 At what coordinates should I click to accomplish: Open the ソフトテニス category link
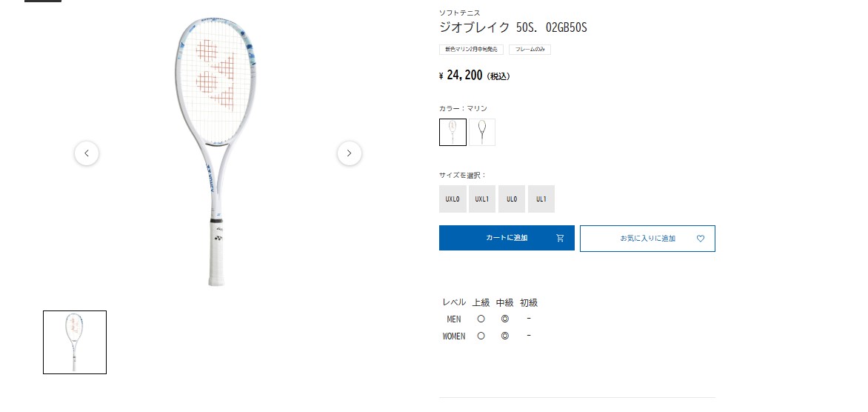[459, 13]
